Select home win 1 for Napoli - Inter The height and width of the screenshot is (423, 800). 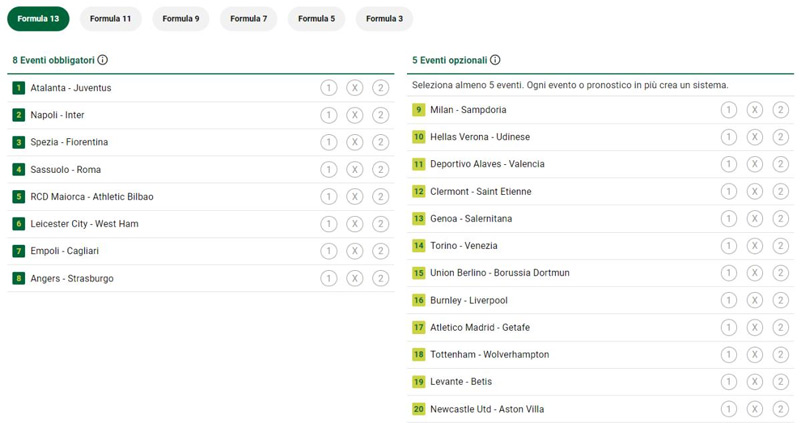(328, 115)
